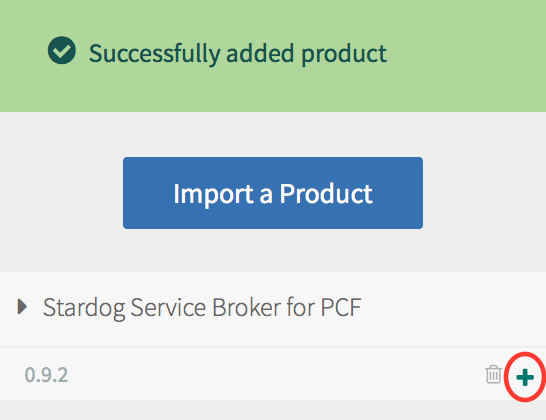Select the Stardog Service Broker for PCF label
546x420 pixels.
point(202,308)
